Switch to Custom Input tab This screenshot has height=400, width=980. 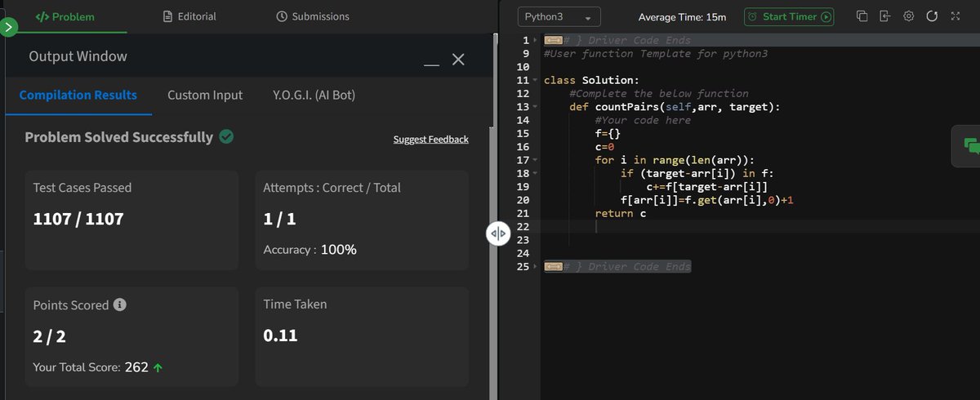205,95
